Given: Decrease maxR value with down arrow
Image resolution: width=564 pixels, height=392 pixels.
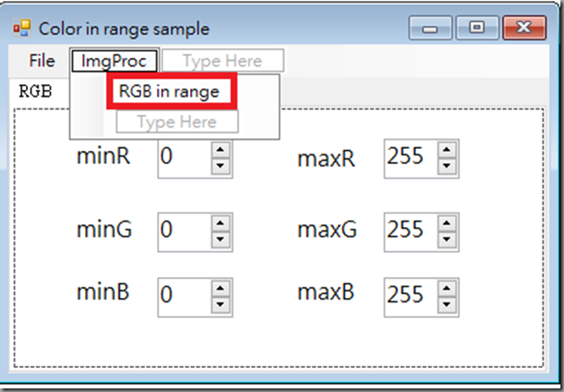Looking at the screenshot, I should click(447, 167).
